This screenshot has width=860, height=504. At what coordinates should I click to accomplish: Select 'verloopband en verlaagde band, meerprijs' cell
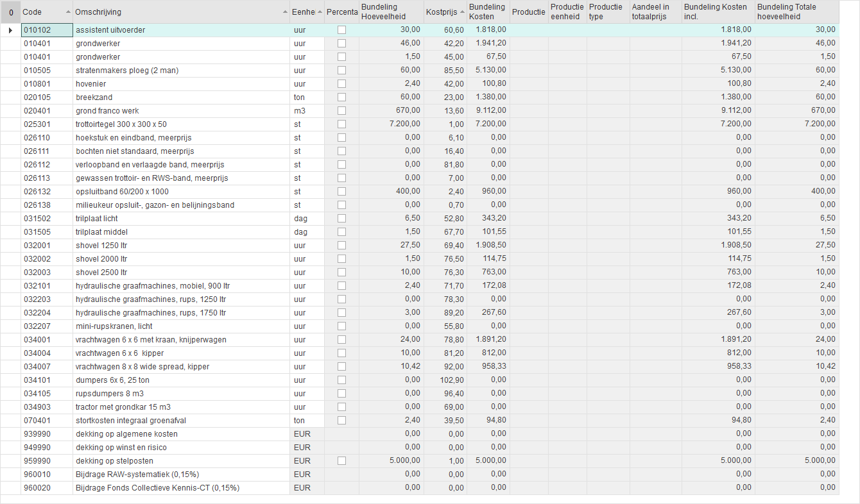tap(182, 165)
